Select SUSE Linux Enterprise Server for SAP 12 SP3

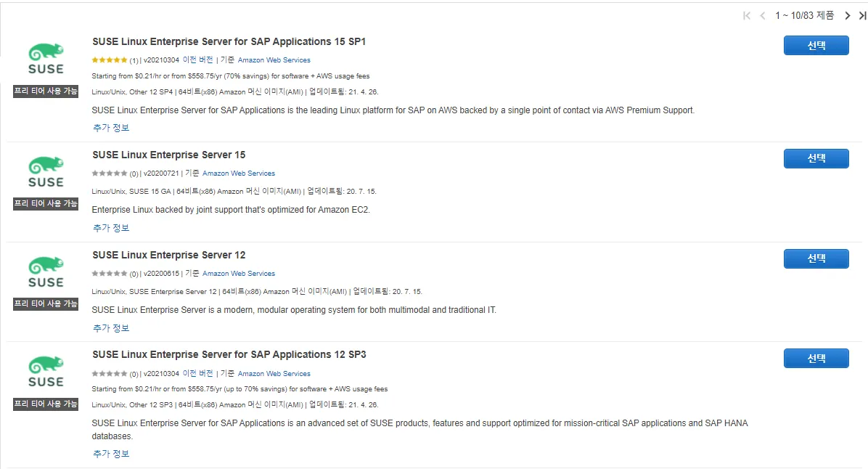pyautogui.click(x=816, y=358)
